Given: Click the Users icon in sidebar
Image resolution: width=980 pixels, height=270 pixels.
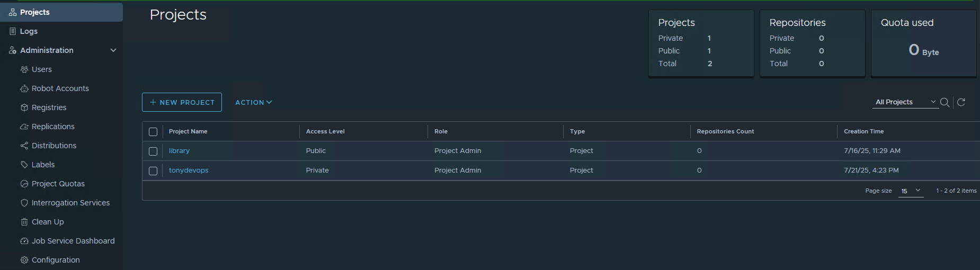Looking at the screenshot, I should point(24,69).
